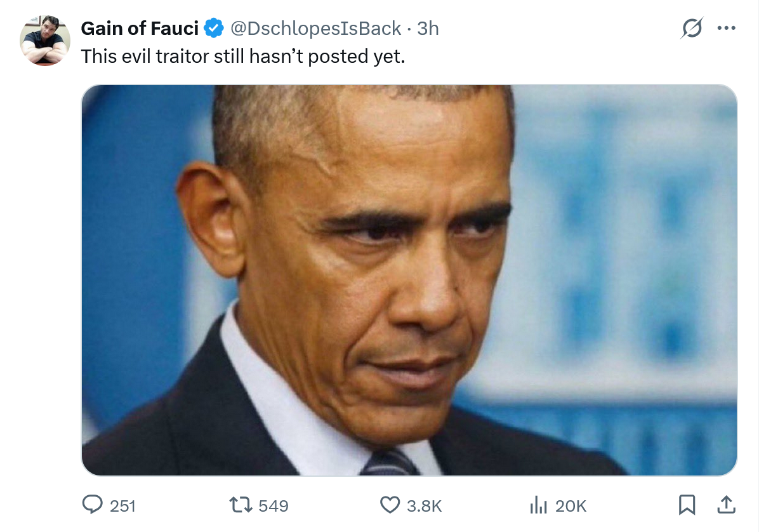
Task: Click the "3h" timestamp link
Action: click(x=428, y=29)
